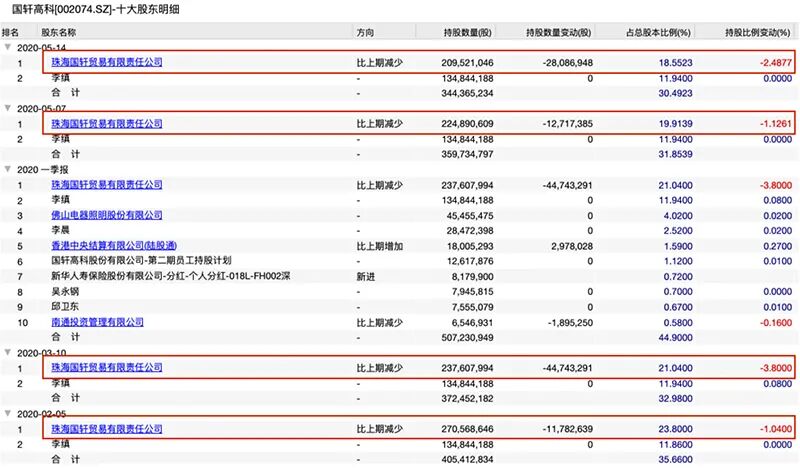Image resolution: width=800 pixels, height=468 pixels.
Task: Click holding value 270,568,646
Action: point(467,429)
